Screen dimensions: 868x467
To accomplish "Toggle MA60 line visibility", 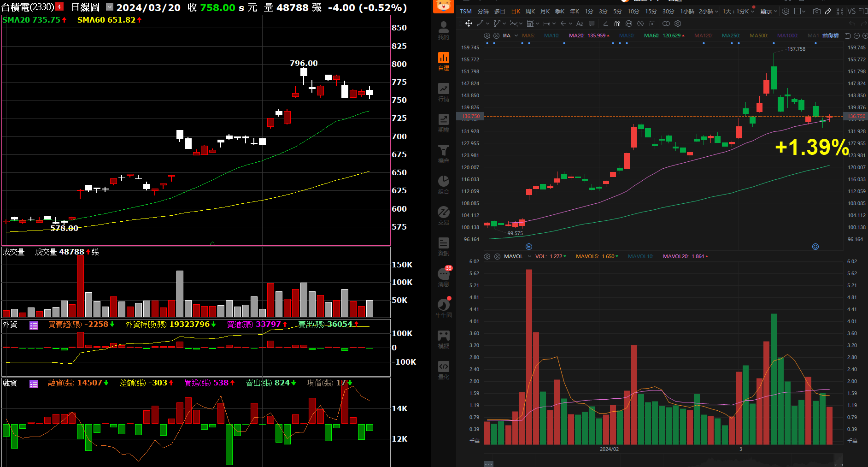I will 664,36.
